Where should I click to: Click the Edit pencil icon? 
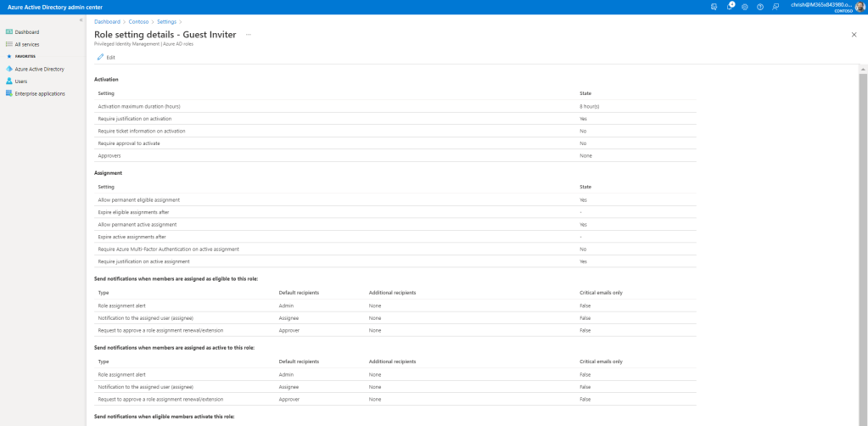[100, 57]
